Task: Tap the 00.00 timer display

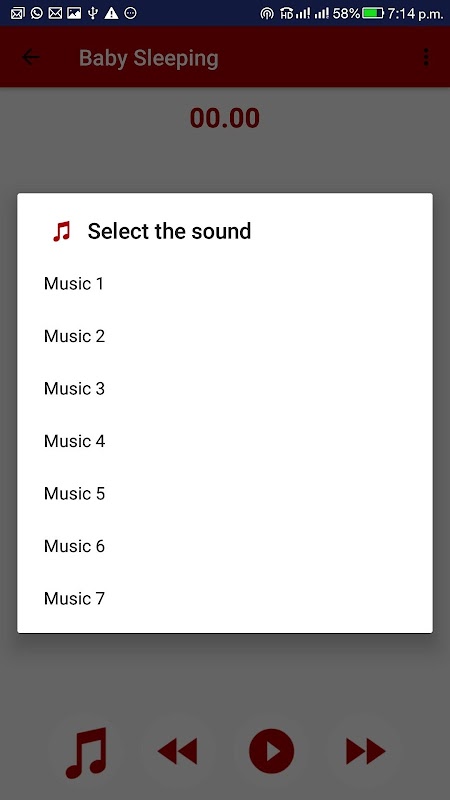Action: [224, 118]
